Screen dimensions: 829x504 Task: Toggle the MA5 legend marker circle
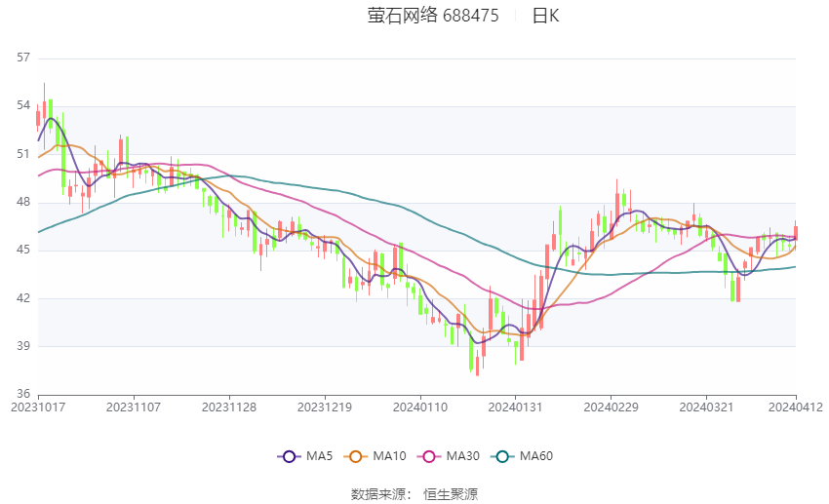289,456
